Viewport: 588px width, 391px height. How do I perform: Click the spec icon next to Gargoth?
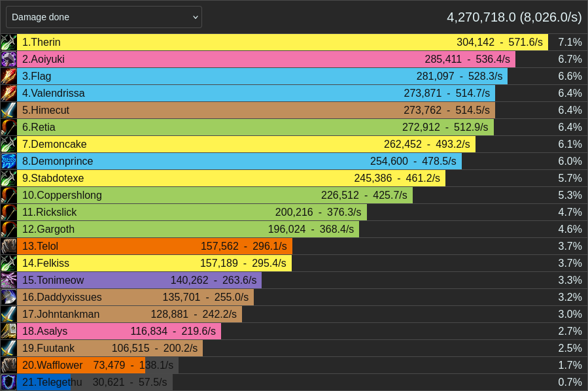point(9,229)
